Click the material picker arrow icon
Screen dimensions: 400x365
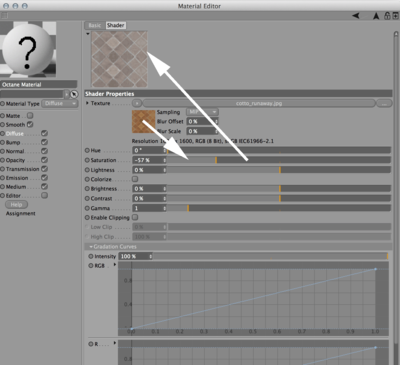pyautogui.click(x=74, y=94)
